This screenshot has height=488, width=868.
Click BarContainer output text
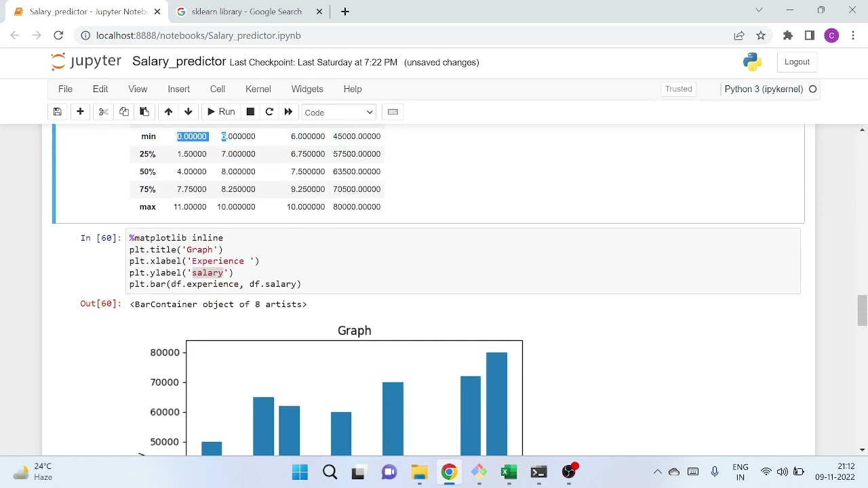[x=218, y=304]
